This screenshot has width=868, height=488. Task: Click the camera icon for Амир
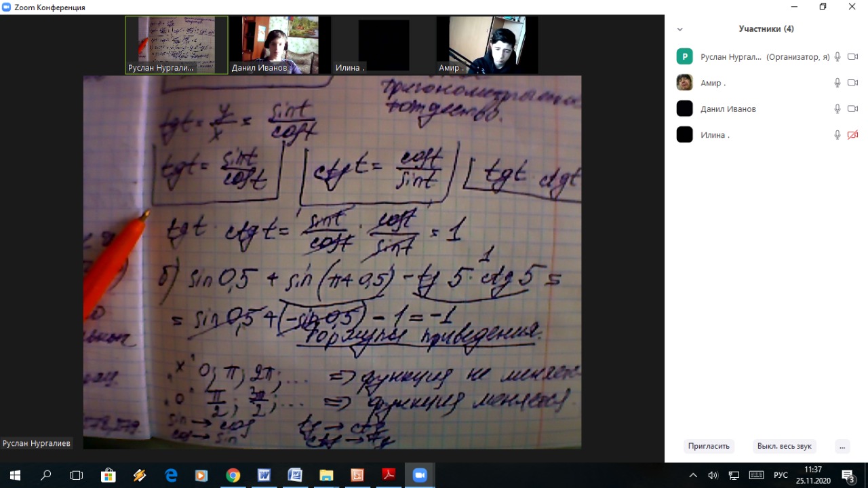point(852,83)
